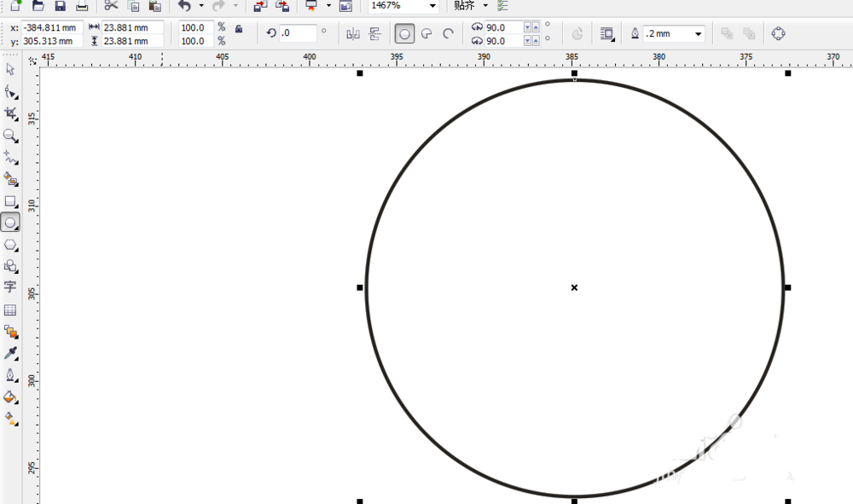This screenshot has width=853, height=504.
Task: Select the Rectangle tool
Action: pyautogui.click(x=10, y=202)
